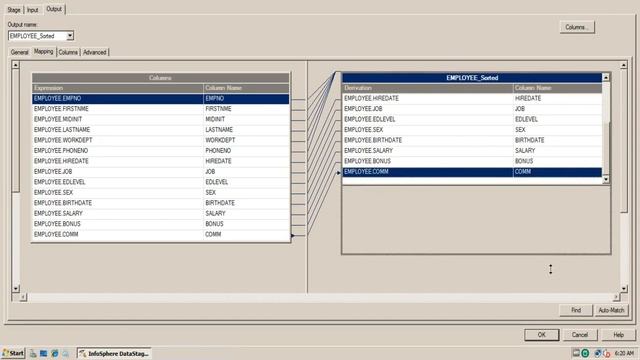Switch to the Input tab
The image size is (640, 360).
(x=33, y=10)
